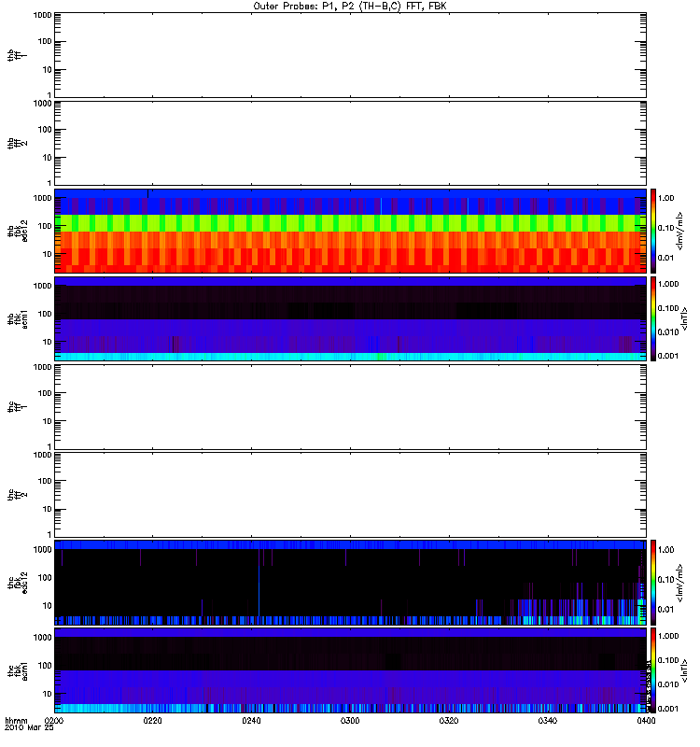Click the 0200 time axis label
The width and height of the screenshot is (700, 747).
pos(53,721)
